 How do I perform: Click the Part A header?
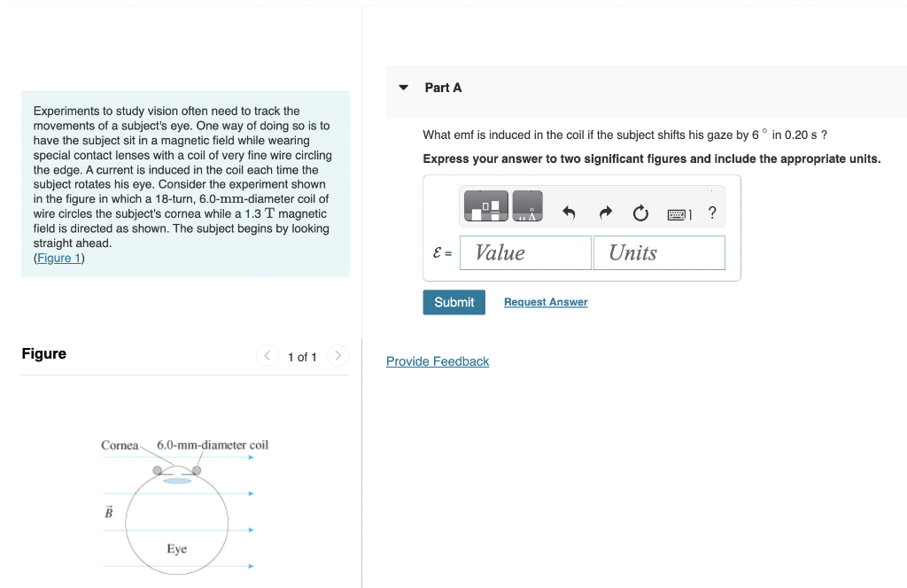coord(441,87)
